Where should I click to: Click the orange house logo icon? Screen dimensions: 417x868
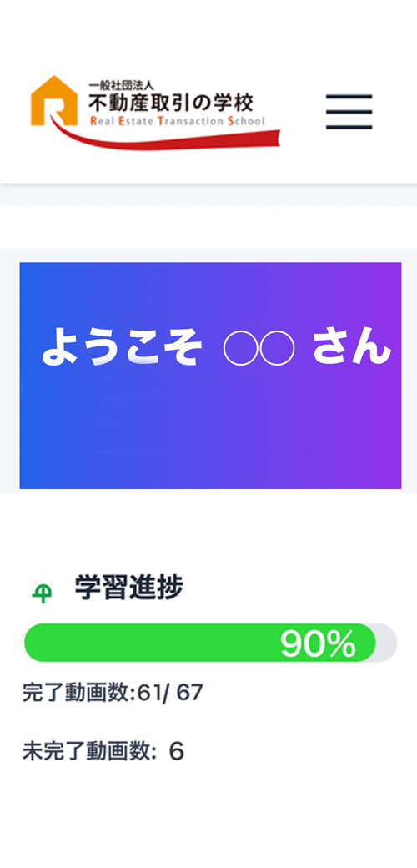54,100
